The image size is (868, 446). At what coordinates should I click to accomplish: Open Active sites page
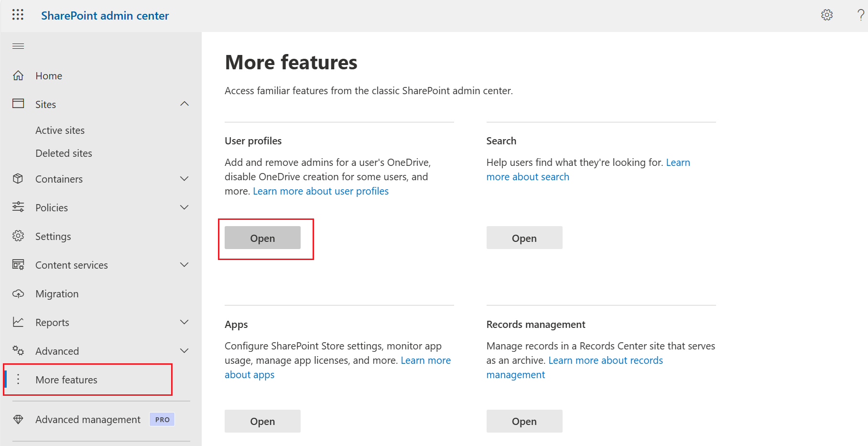click(x=60, y=131)
